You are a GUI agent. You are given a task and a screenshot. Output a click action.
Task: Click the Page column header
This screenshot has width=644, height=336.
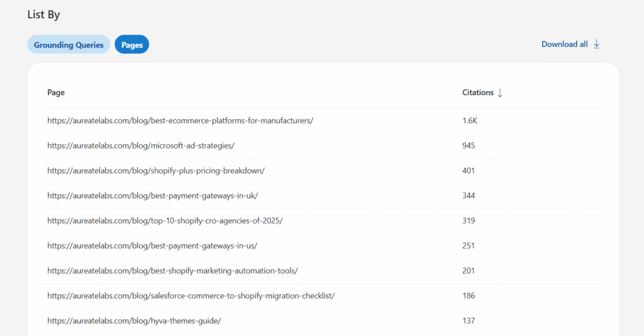(x=56, y=92)
